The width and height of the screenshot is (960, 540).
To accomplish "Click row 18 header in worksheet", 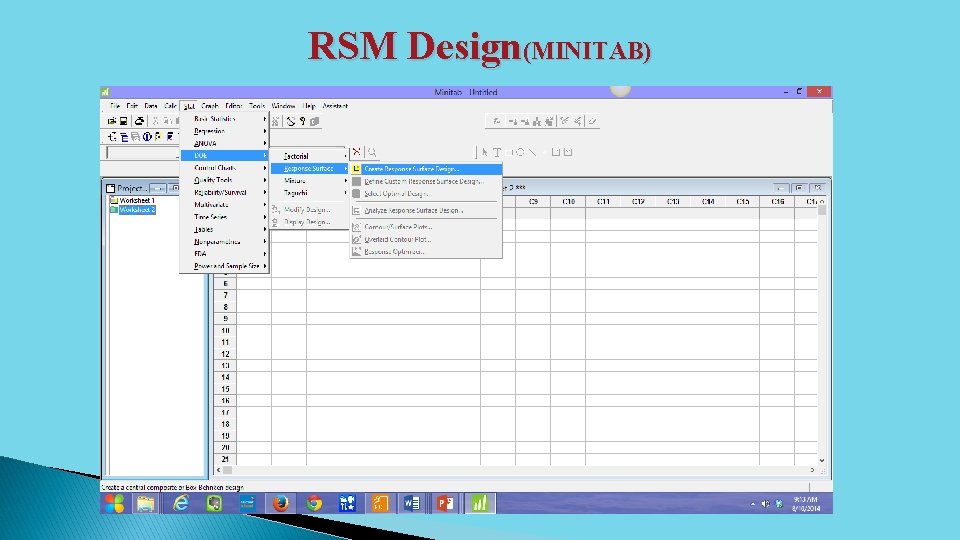I will coord(225,424).
